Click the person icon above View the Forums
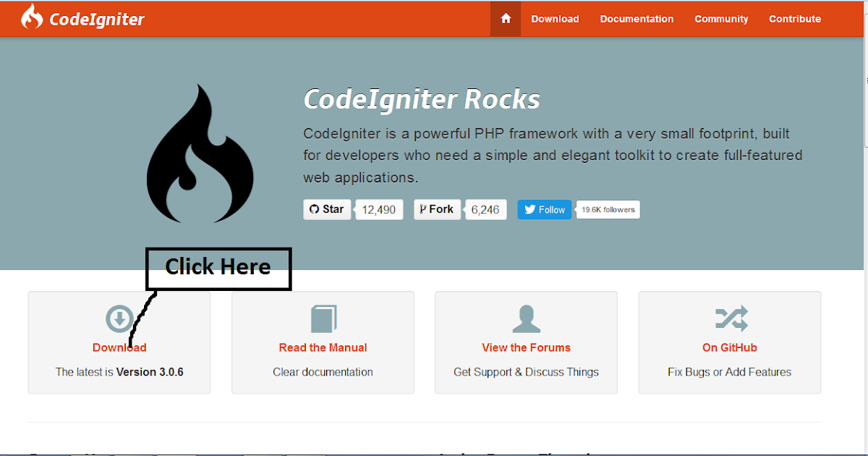Image resolution: width=868 pixels, height=456 pixels. point(526,318)
